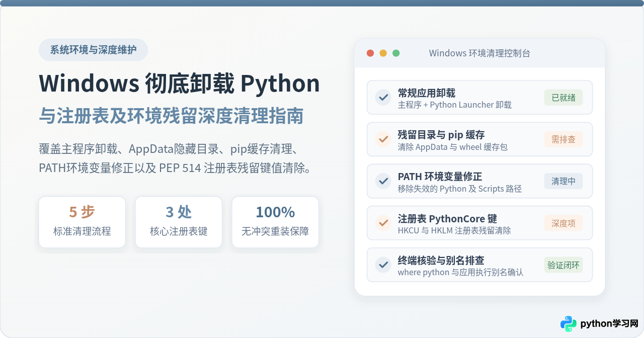Screen dimensions: 644x338
Task: Click description line starting PATH环境变量修正以及
Action: tap(175, 168)
